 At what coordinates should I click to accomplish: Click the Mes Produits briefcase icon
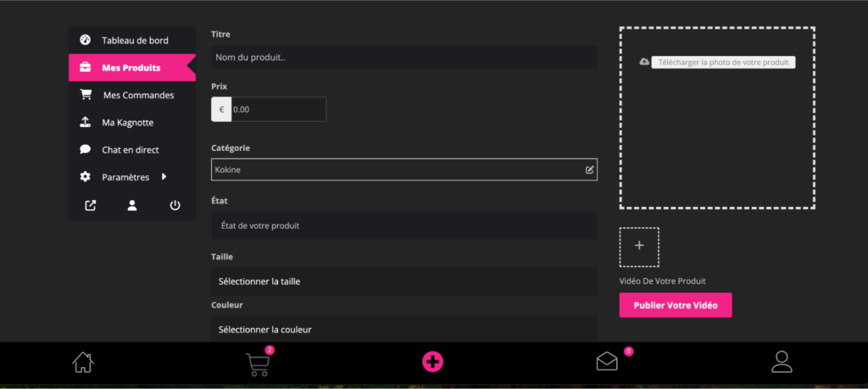pos(86,68)
